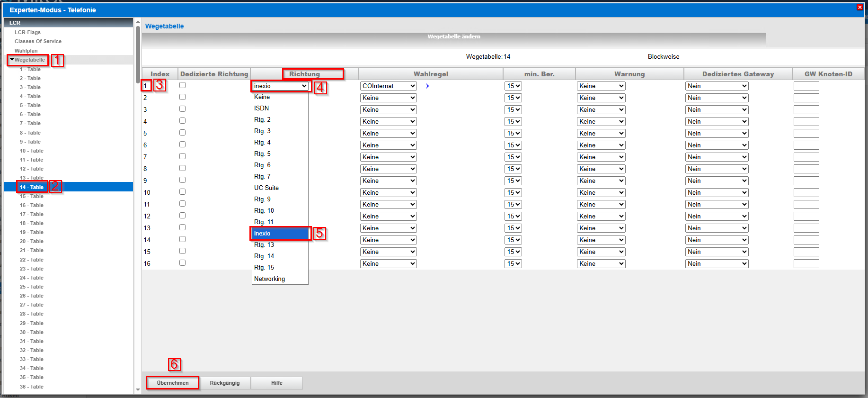Tick Dedizierte Richtung checkbox in row 1

click(x=182, y=85)
